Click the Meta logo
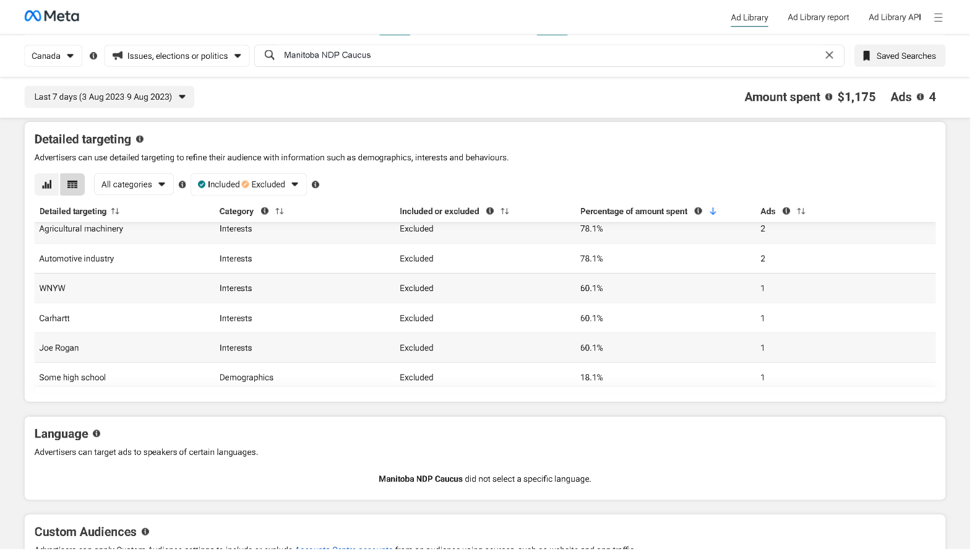980x554 pixels. [x=52, y=16]
